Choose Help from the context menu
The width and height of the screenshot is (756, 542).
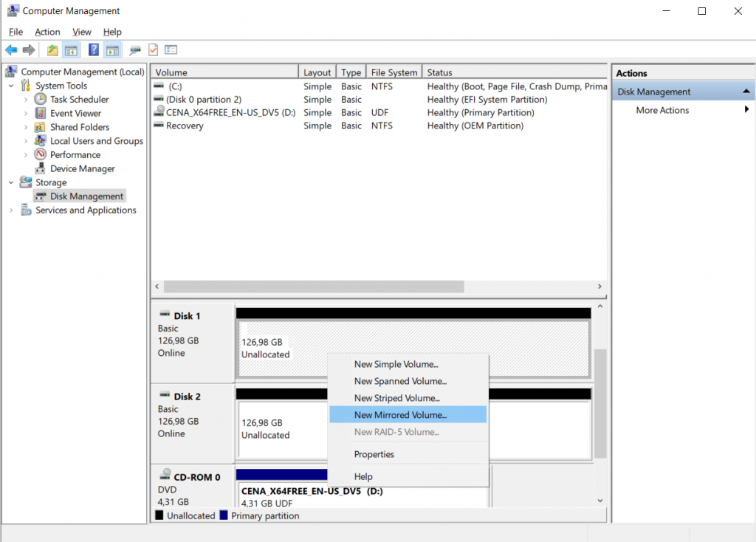click(408, 476)
